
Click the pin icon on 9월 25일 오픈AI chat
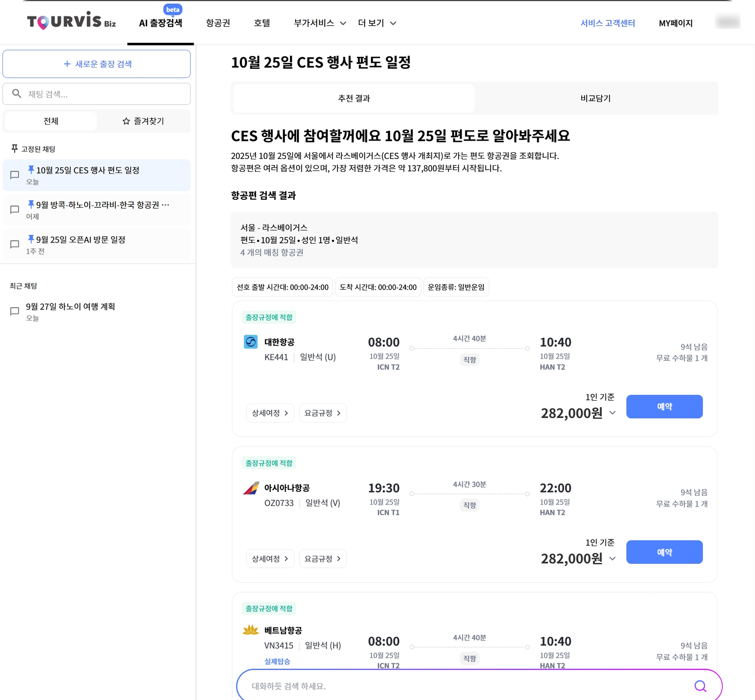click(31, 239)
